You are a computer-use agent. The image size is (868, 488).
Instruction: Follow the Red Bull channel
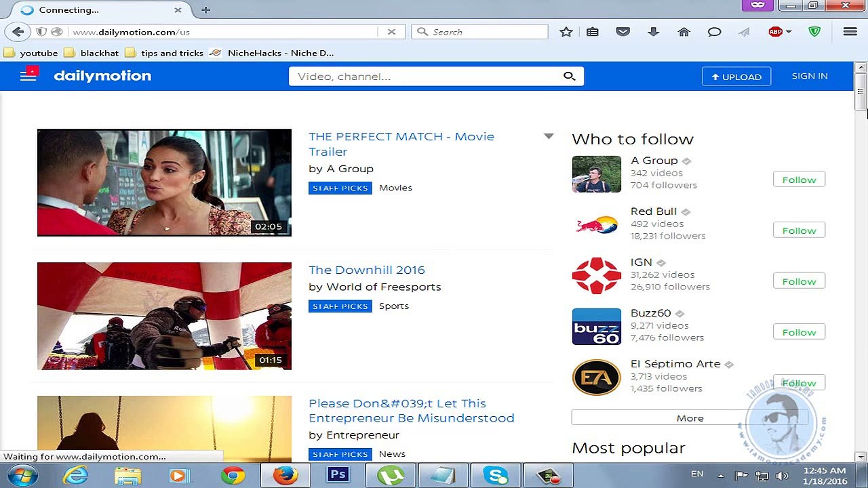[x=799, y=230]
